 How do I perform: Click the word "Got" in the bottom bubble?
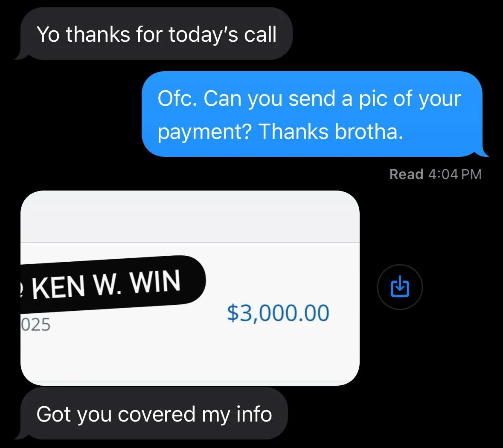pyautogui.click(x=53, y=414)
